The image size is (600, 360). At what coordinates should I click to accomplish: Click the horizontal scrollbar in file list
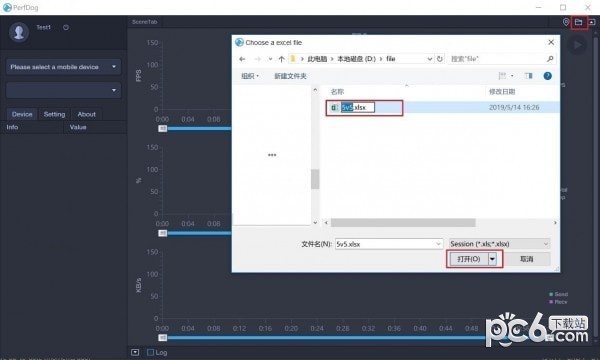(x=403, y=223)
